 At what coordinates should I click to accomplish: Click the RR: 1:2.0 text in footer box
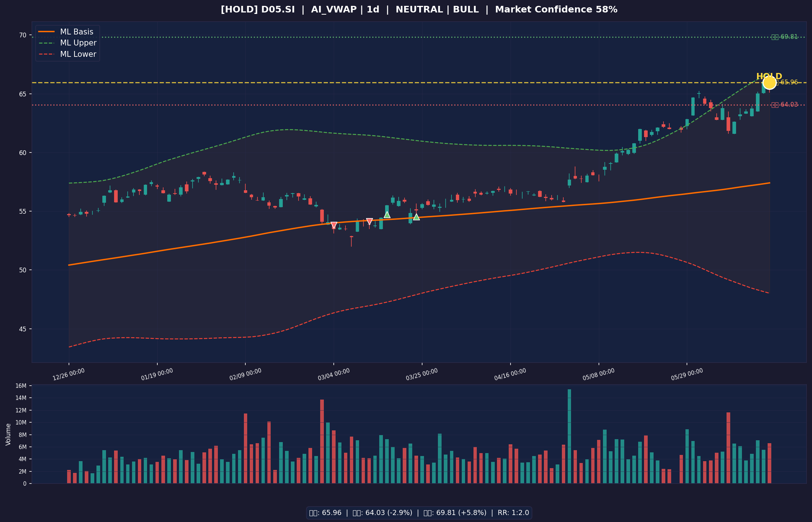coord(513,513)
